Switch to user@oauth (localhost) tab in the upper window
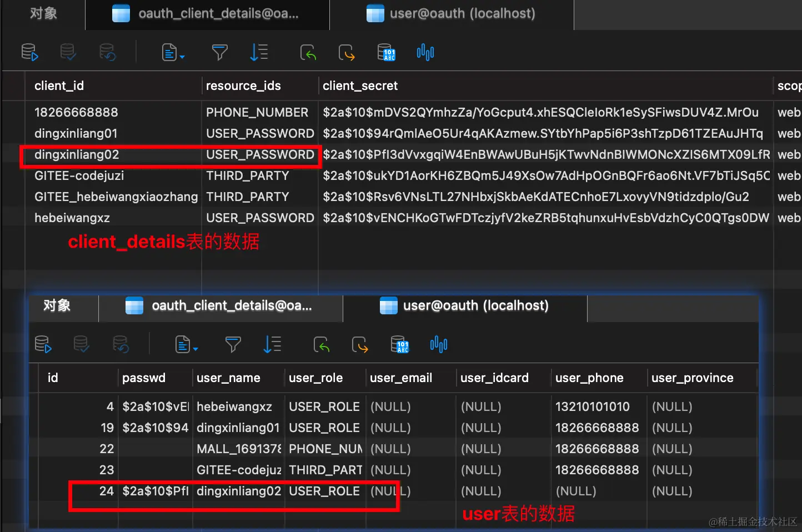Viewport: 802px width, 532px height. 452,14
